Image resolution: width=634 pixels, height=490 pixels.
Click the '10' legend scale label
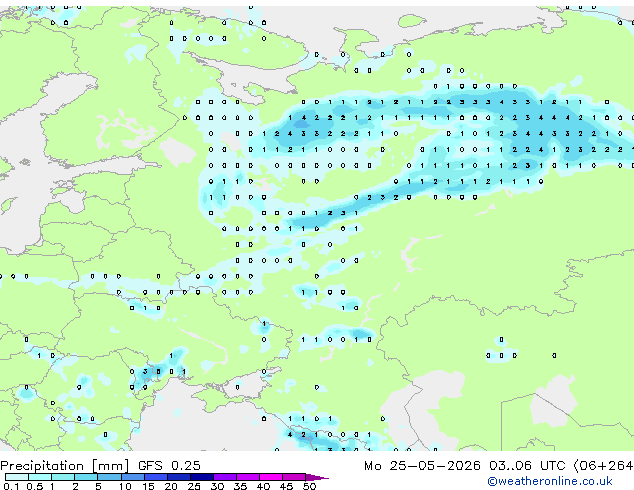pyautogui.click(x=125, y=486)
